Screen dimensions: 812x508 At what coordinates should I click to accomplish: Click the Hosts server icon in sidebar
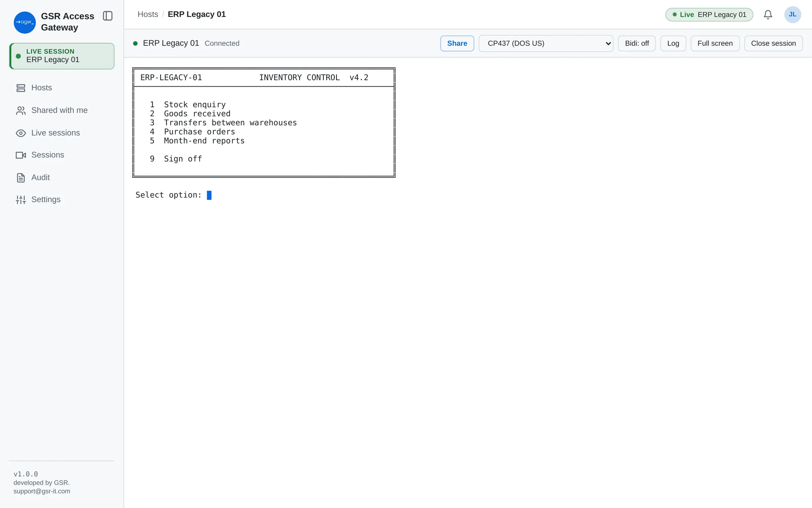tap(21, 88)
